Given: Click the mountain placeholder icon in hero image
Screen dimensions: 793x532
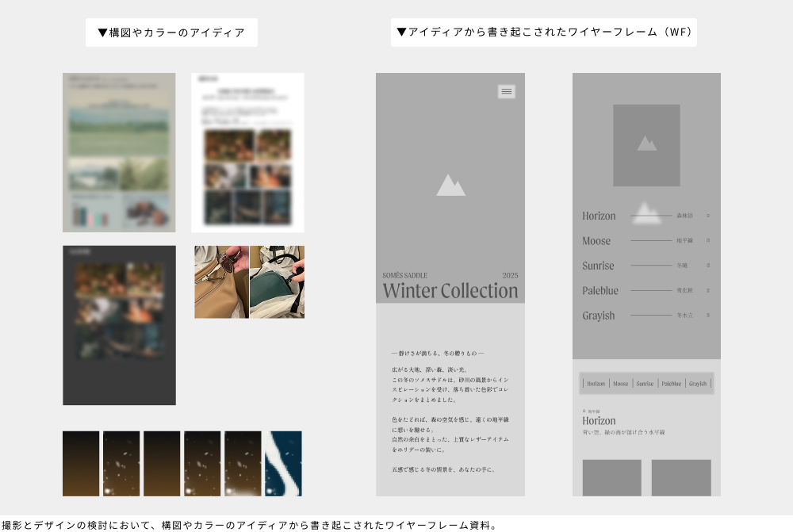Looking at the screenshot, I should click(x=450, y=185).
